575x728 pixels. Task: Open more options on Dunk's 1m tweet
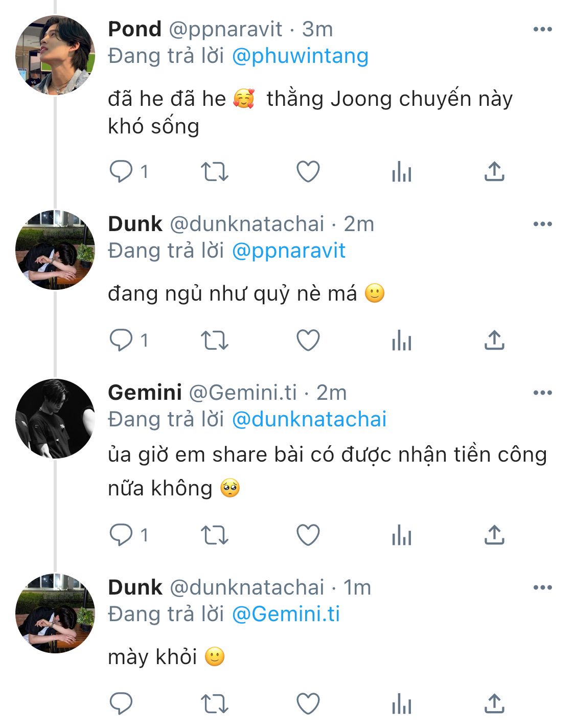pyautogui.click(x=542, y=588)
